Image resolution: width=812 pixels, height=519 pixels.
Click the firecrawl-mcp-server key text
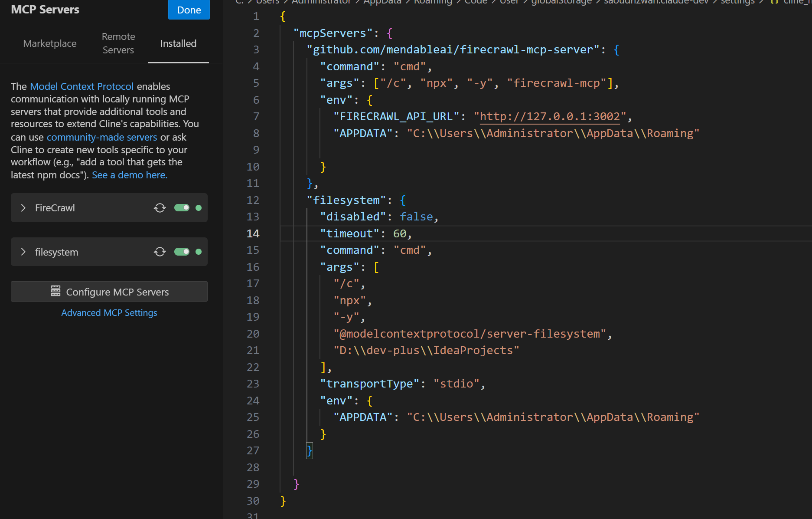[453, 49]
